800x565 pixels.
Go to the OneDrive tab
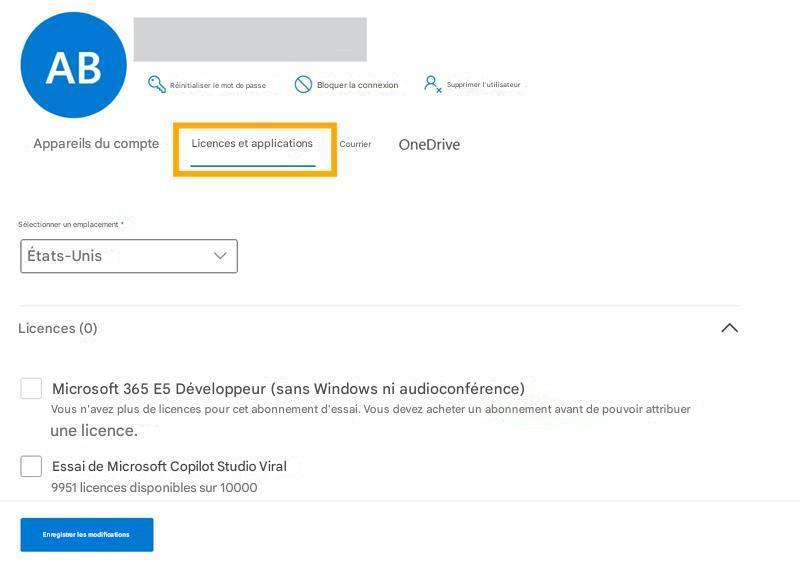[429, 145]
